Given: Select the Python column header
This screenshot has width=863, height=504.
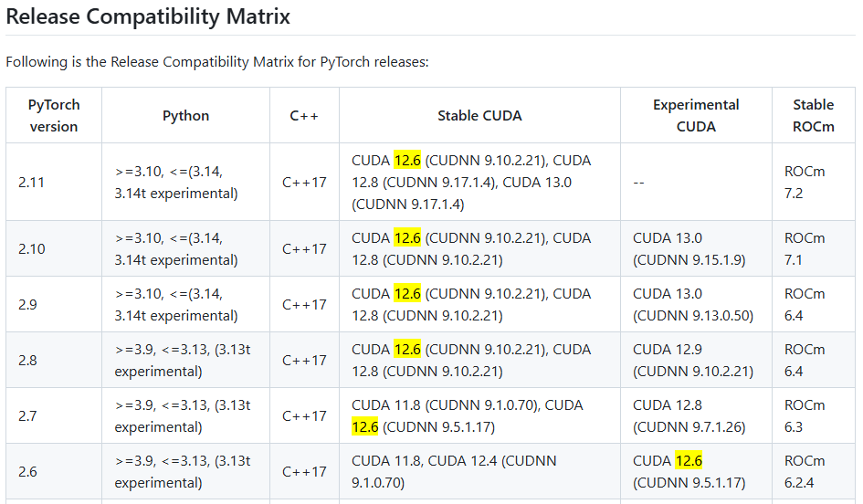Looking at the screenshot, I should (186, 116).
